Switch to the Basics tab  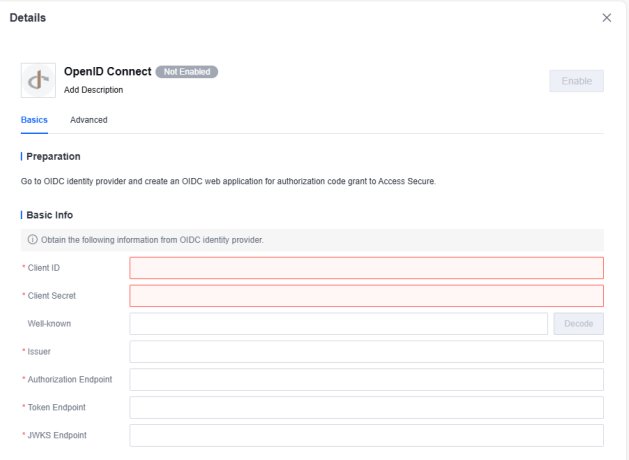(x=34, y=120)
